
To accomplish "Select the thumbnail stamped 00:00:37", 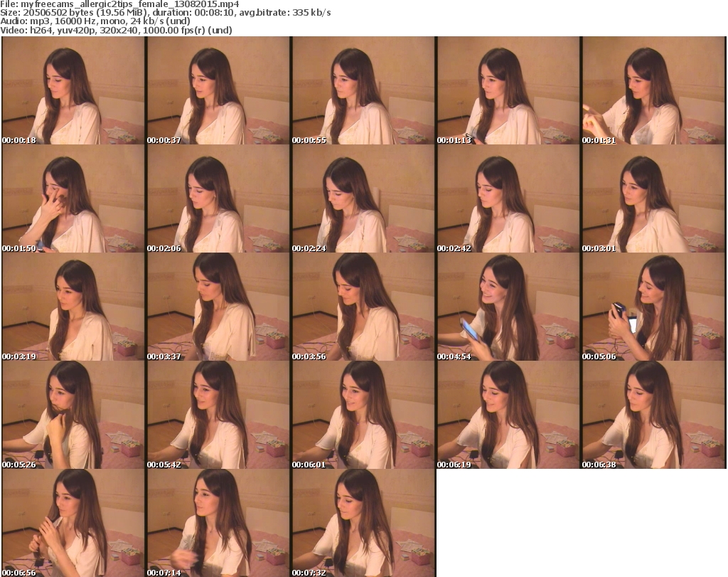I will (218, 90).
